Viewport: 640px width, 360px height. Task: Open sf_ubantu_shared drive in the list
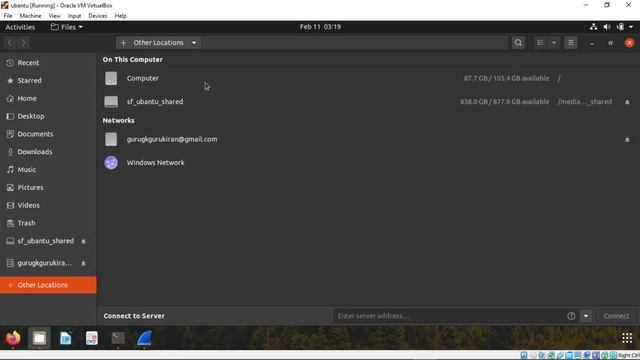(x=368, y=102)
